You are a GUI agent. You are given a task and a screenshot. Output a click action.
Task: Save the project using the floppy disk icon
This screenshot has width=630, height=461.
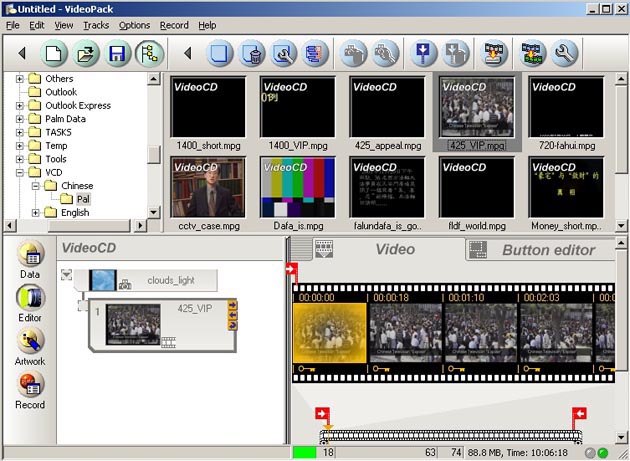(x=118, y=53)
